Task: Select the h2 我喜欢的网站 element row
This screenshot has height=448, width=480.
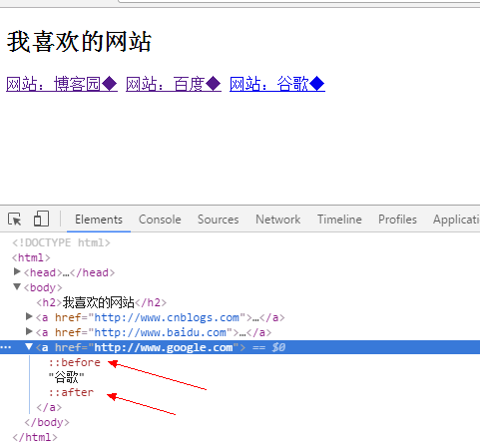Action: tap(101, 302)
